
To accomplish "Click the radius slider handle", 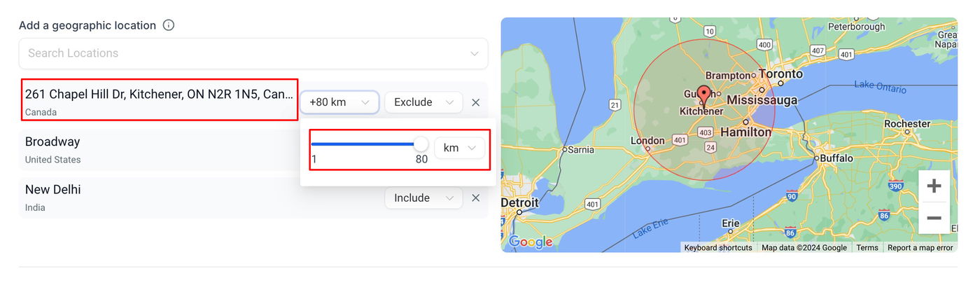I will coord(421,144).
